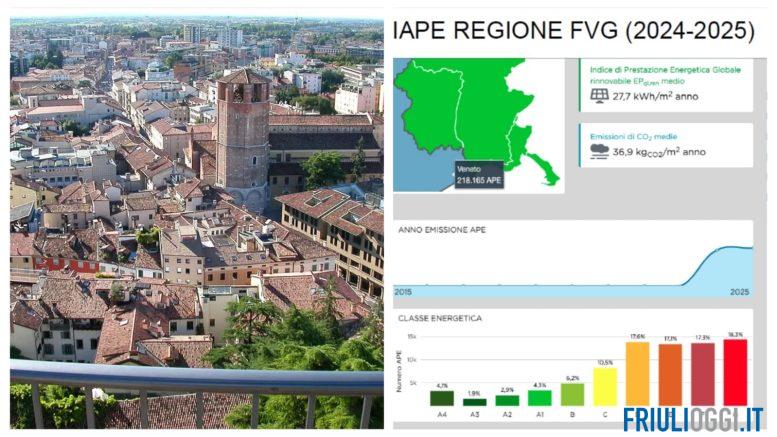Viewport: 777px width, 437px height.
Task: Select the B class light green bar
Action: 572,394
